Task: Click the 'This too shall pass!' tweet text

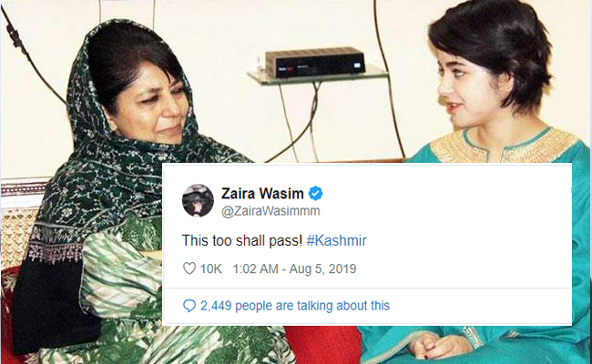Action: point(242,240)
